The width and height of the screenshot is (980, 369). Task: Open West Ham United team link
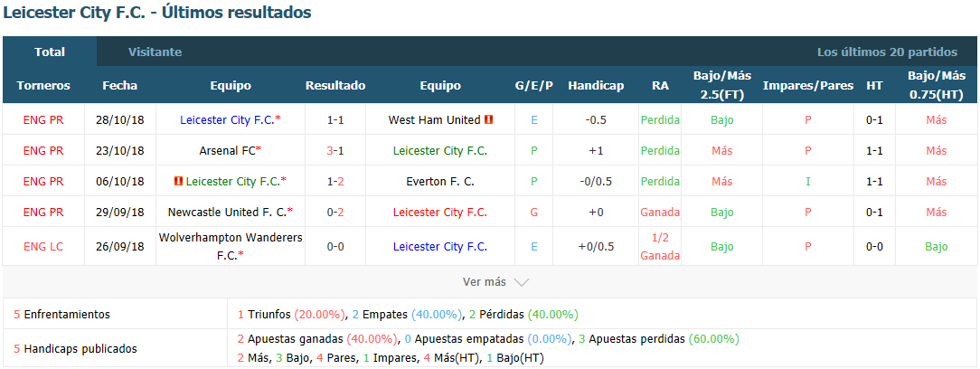tap(434, 119)
